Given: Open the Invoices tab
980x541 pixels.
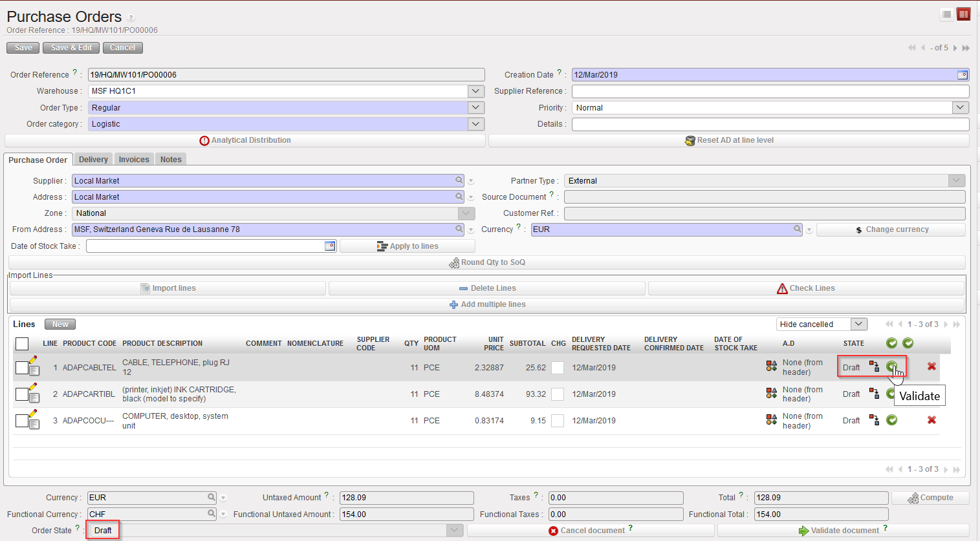Looking at the screenshot, I should [x=134, y=160].
